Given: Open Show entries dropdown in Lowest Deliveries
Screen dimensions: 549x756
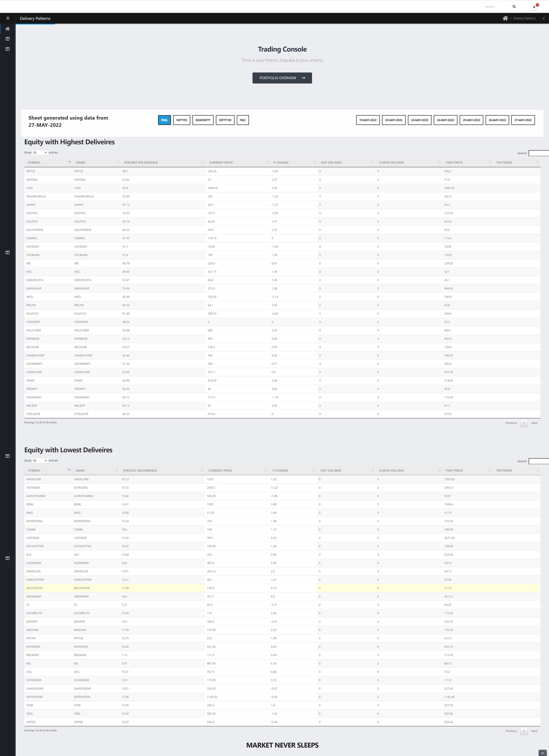Looking at the screenshot, I should (x=40, y=460).
